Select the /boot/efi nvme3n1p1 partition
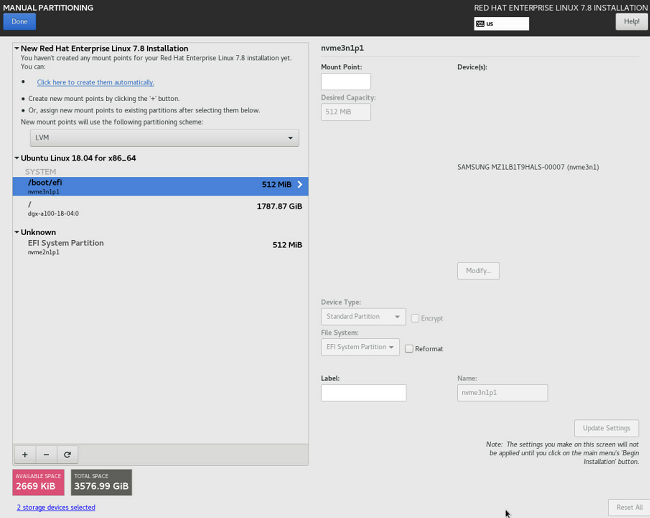The height and width of the screenshot is (518, 650). (160, 186)
